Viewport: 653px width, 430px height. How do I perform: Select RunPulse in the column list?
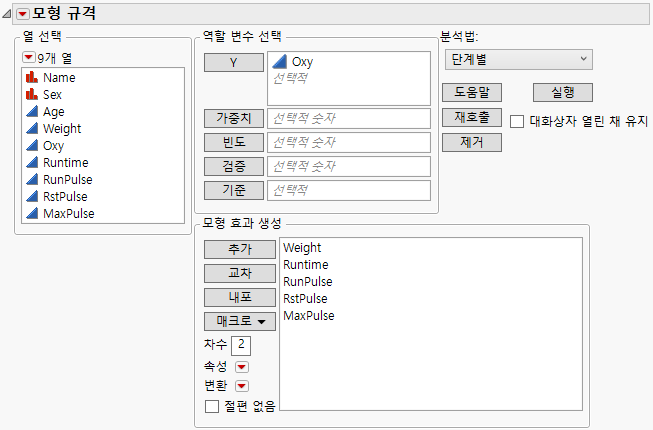[x=68, y=179]
